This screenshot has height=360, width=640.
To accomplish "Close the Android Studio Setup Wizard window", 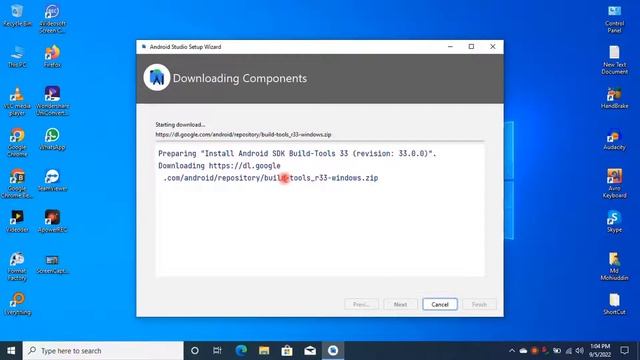I will 493,47.
